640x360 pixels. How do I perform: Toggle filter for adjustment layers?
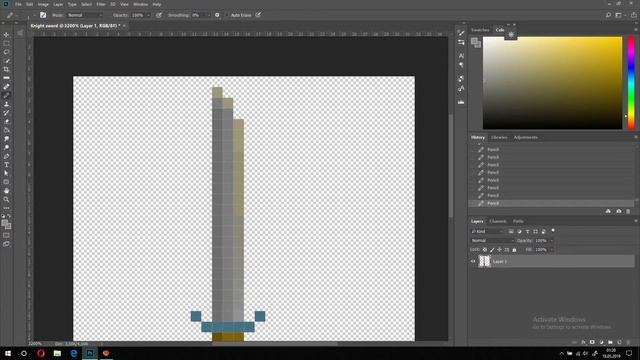coord(519,231)
